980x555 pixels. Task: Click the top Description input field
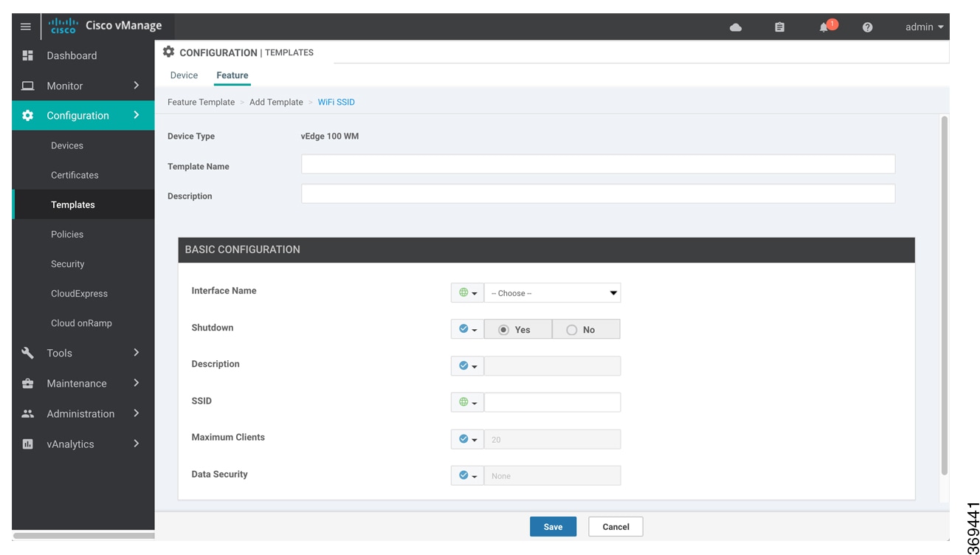[x=598, y=194]
